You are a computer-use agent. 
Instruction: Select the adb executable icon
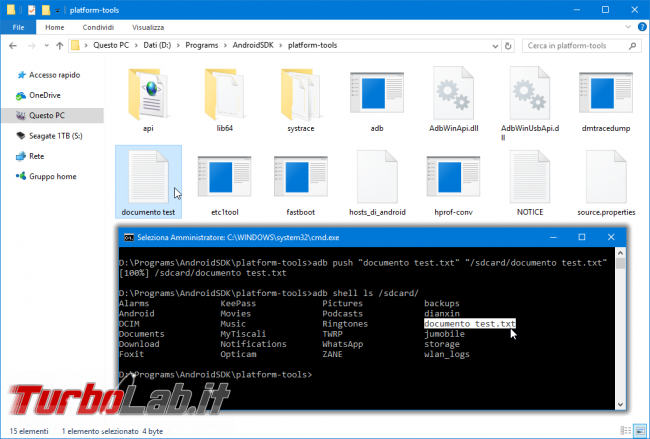click(x=377, y=93)
